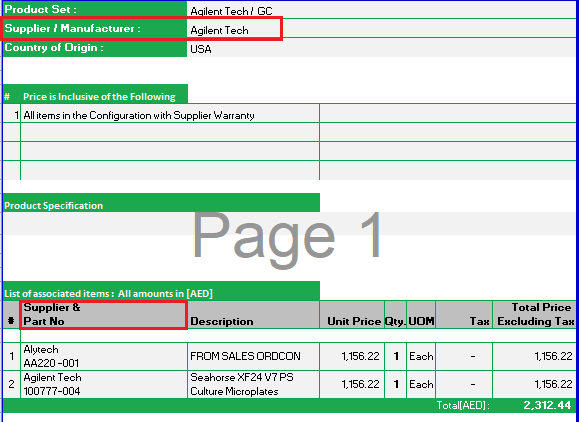Select the "Agilent Tech 100777-004" supplier cell

click(104, 384)
